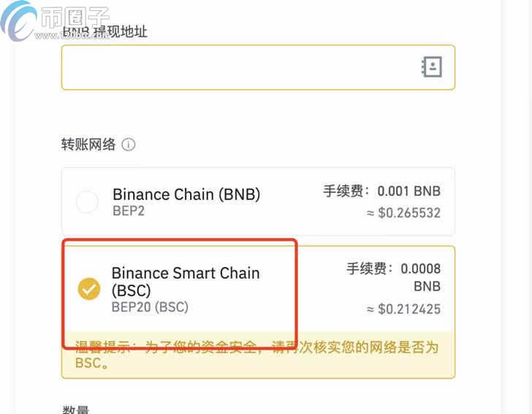Choose the Binance Chain (BNB) network label
The height and width of the screenshot is (414, 532).
point(186,195)
